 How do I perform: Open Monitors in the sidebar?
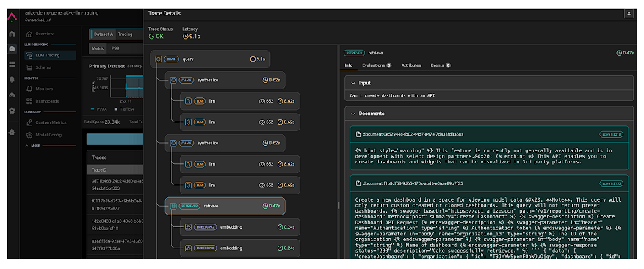[x=44, y=89]
